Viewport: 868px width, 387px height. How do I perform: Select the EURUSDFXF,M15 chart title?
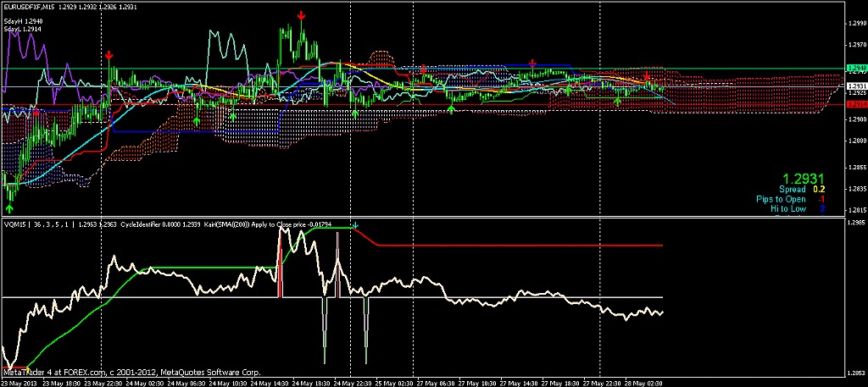click(36, 6)
